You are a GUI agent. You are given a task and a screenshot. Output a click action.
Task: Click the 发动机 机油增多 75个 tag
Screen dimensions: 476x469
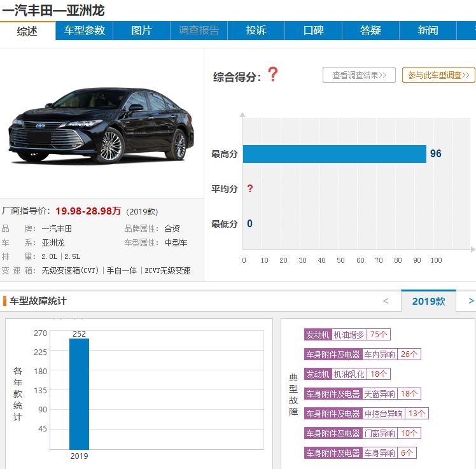(347, 335)
